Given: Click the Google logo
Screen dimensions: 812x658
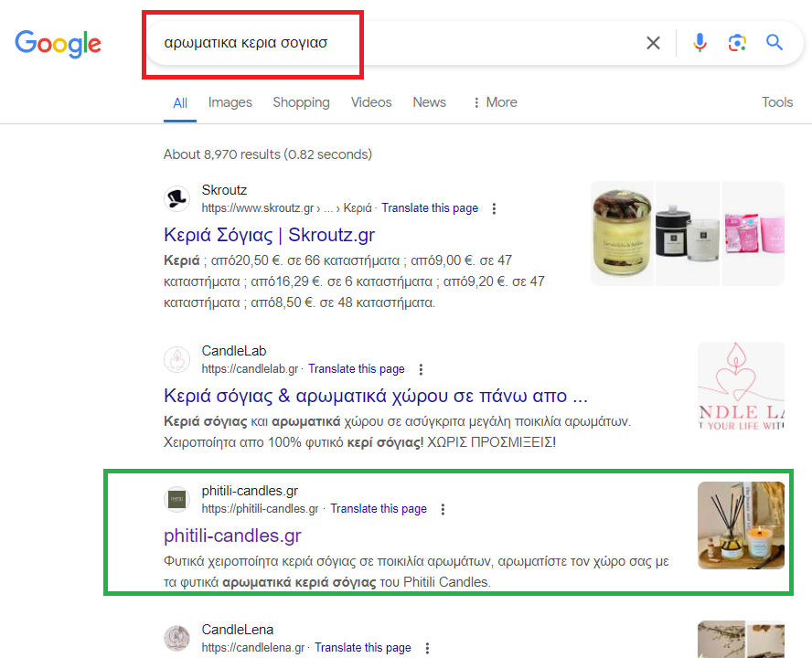Looking at the screenshot, I should tap(58, 43).
